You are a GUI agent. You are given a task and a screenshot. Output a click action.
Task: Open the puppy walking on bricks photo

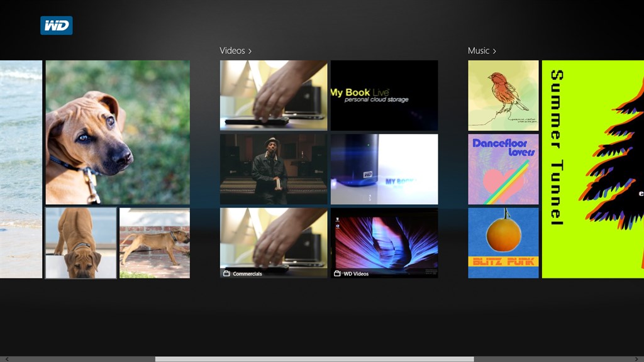[155, 243]
